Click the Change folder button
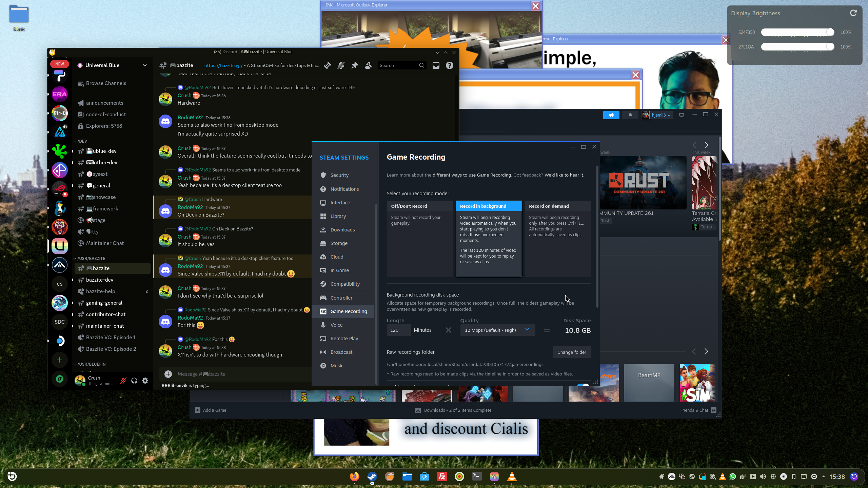The image size is (868, 488). (571, 352)
